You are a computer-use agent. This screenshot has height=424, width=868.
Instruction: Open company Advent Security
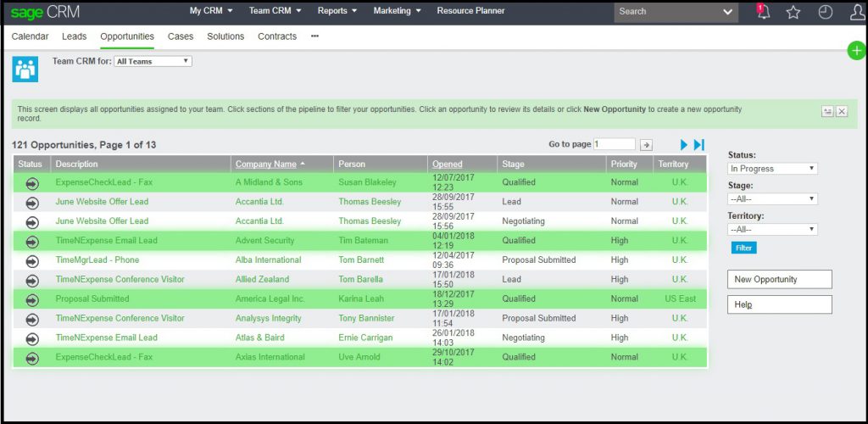coord(265,240)
